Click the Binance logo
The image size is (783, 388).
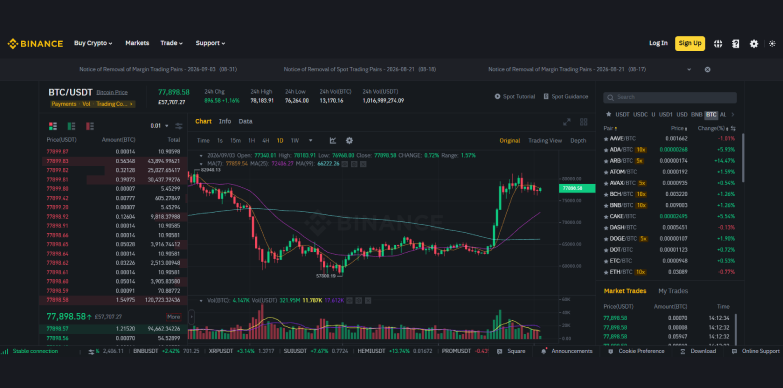[35, 43]
